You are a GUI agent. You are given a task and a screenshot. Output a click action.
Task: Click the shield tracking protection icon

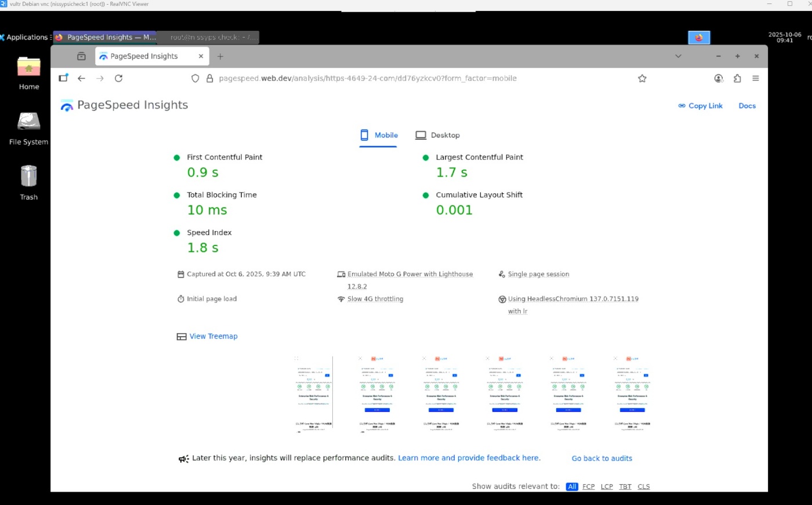click(195, 78)
